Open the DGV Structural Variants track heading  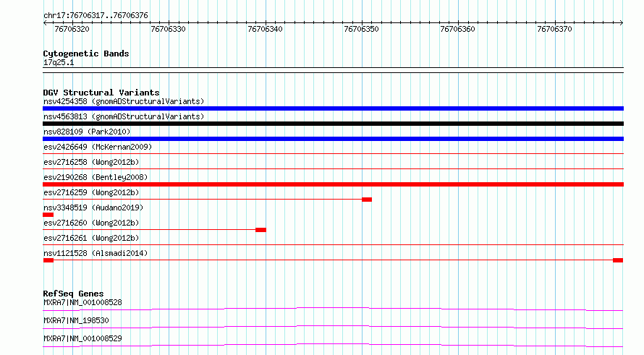101,93
